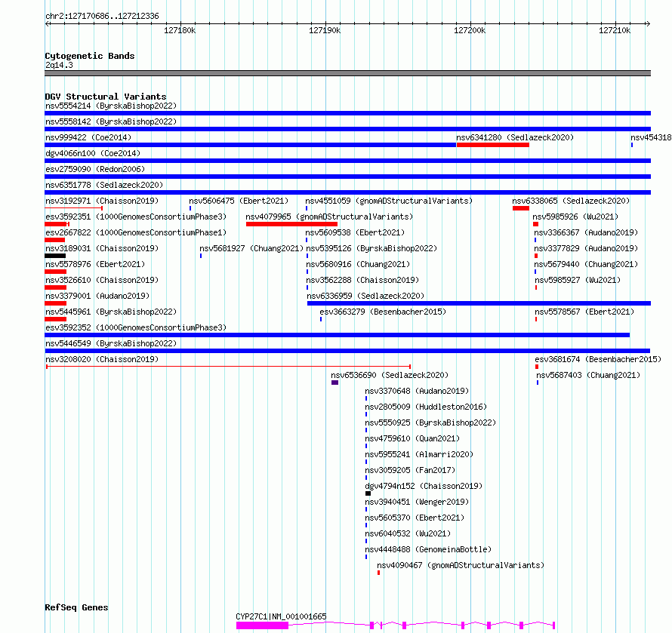The height and width of the screenshot is (633, 672).
Task: Select nsv3366367 (Audano2019) label
Action: [x=586, y=232]
